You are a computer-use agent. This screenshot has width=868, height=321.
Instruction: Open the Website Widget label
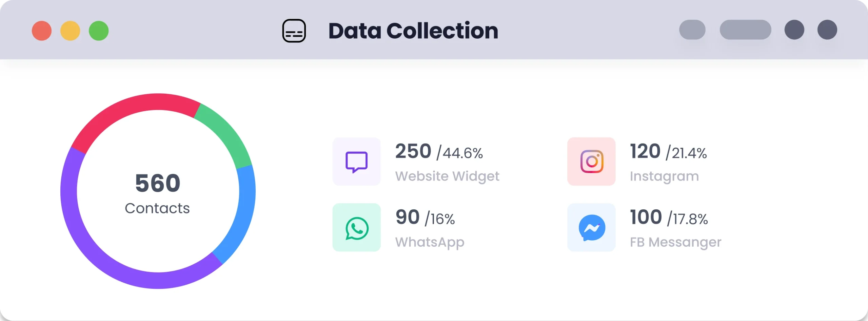pos(447,176)
